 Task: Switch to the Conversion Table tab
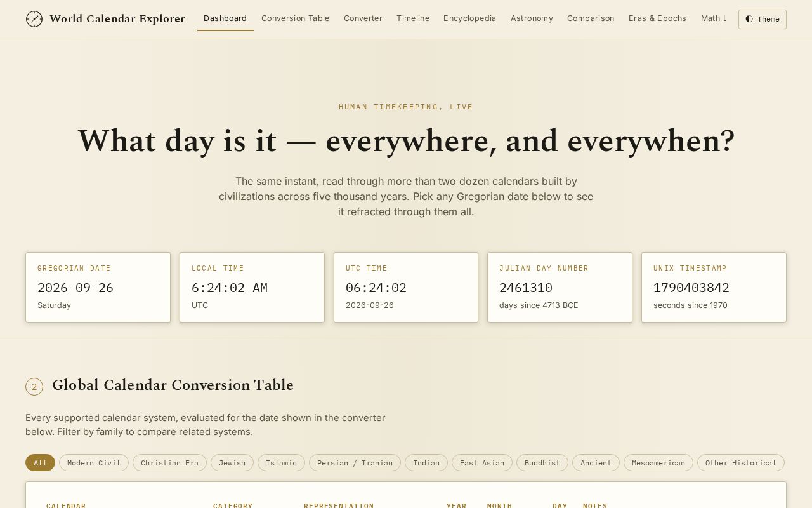(x=296, y=18)
